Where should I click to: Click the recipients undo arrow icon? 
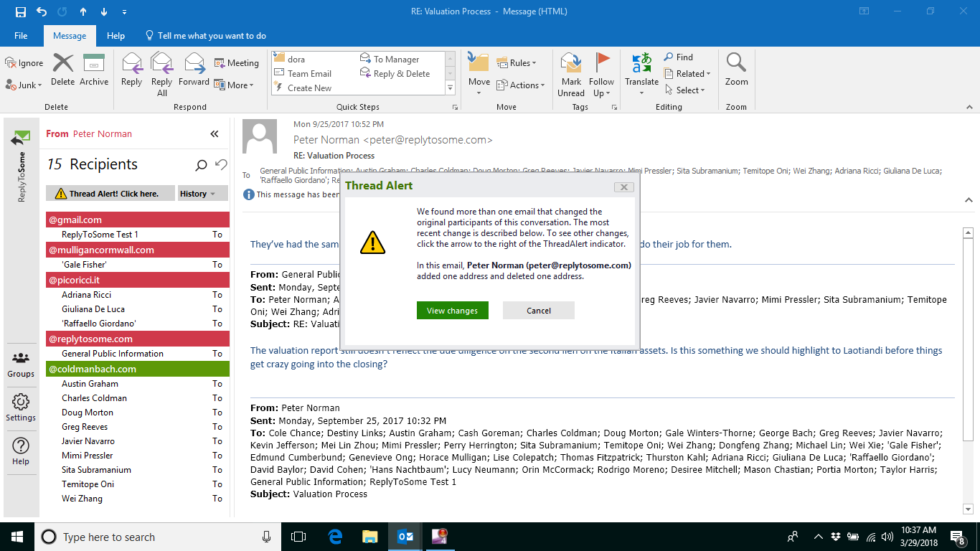point(221,165)
